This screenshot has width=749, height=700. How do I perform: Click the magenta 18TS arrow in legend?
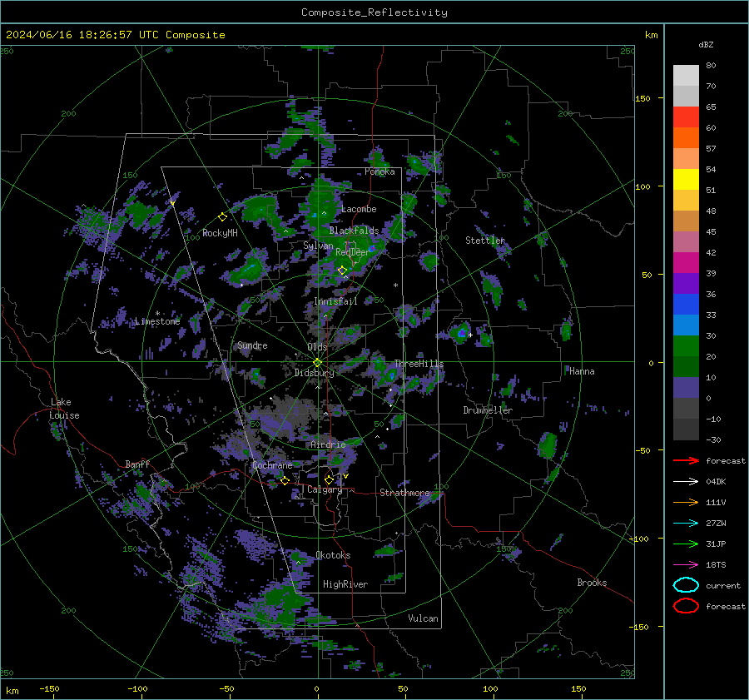pyautogui.click(x=686, y=565)
